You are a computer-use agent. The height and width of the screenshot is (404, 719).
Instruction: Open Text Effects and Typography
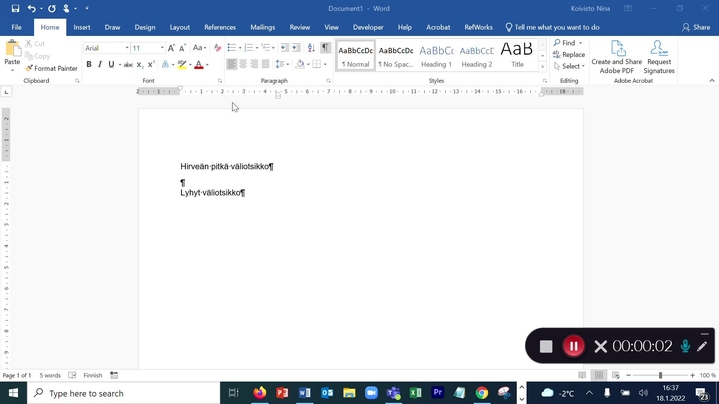click(165, 65)
